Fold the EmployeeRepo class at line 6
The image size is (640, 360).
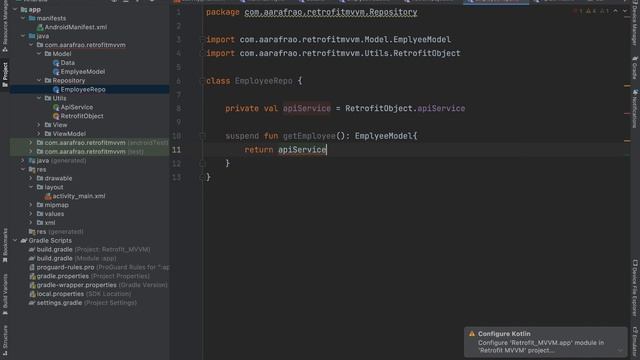[202, 81]
